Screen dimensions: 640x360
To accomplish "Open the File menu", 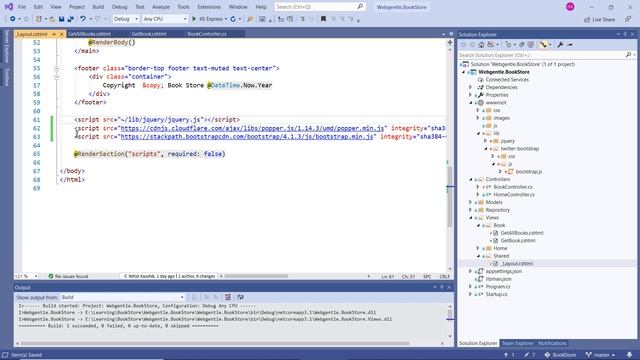I will 22,7.
